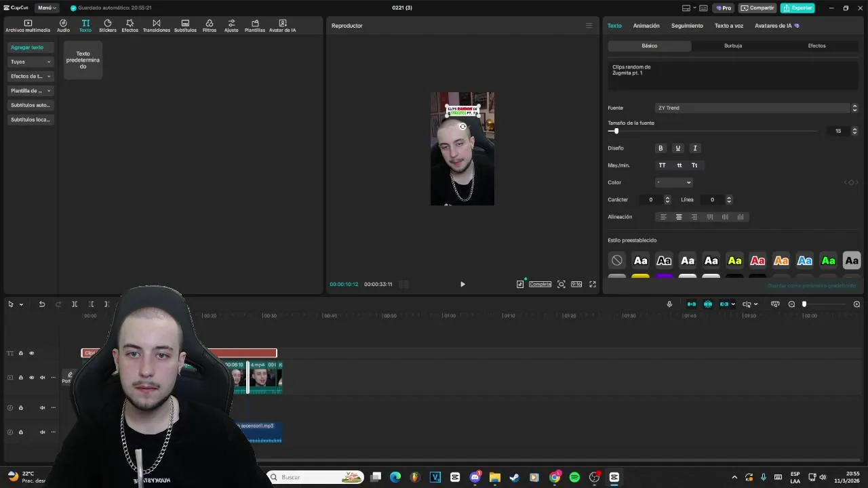Toggle visibility of the main video track
Screen dimensions: 868x488
[31, 378]
